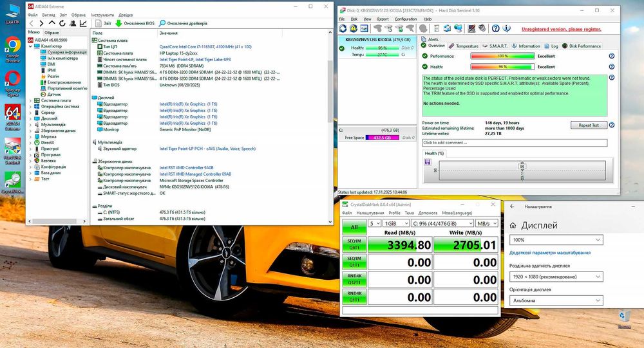The width and height of the screenshot is (644, 348).
Task: Click the green All button in CrystalDiskMark
Action: click(354, 227)
